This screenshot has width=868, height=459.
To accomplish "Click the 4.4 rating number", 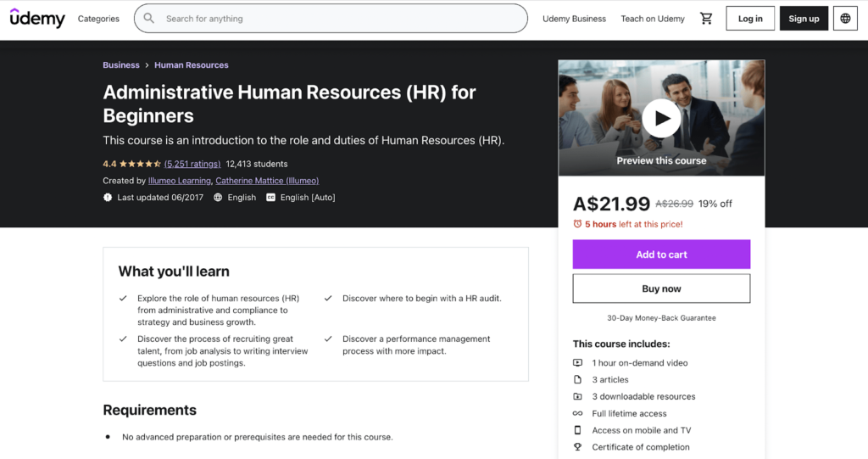I will 109,164.
